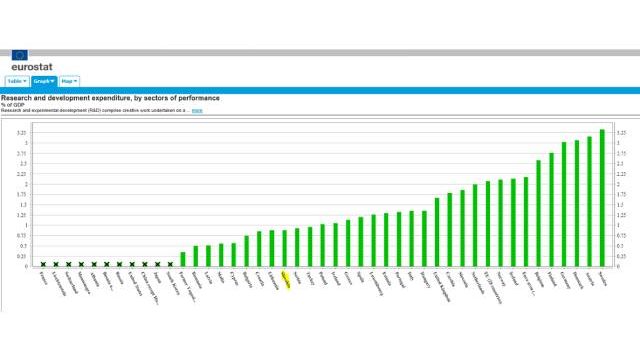
Task: Click the EU flag logo
Action: pyautogui.click(x=20, y=55)
